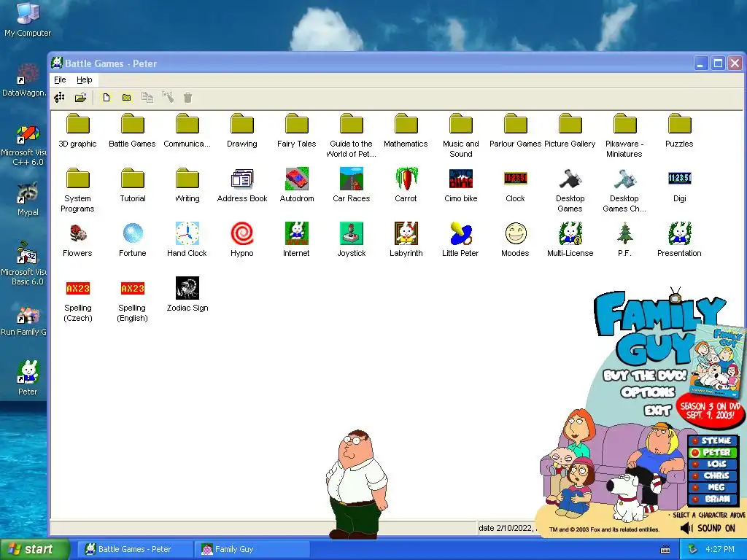Screen dimensions: 747x560
Task: Click the keyboard icon in system tray
Action: pyautogui.click(x=665, y=550)
